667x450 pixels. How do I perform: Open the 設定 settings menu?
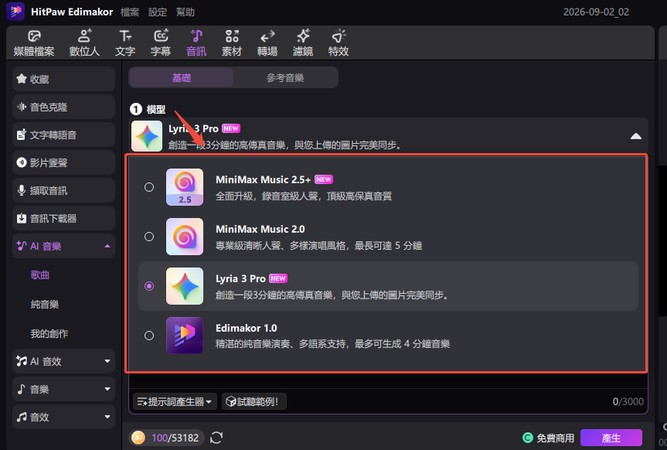[x=157, y=12]
